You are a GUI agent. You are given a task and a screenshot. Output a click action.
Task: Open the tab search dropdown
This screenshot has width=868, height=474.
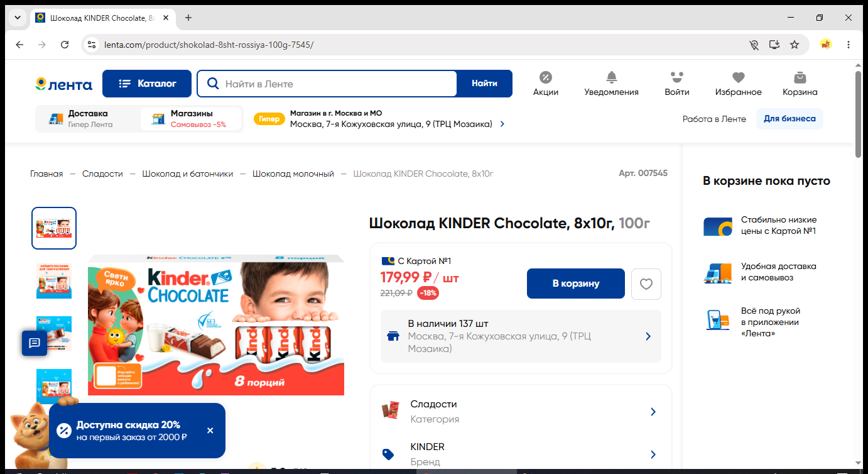click(x=17, y=18)
